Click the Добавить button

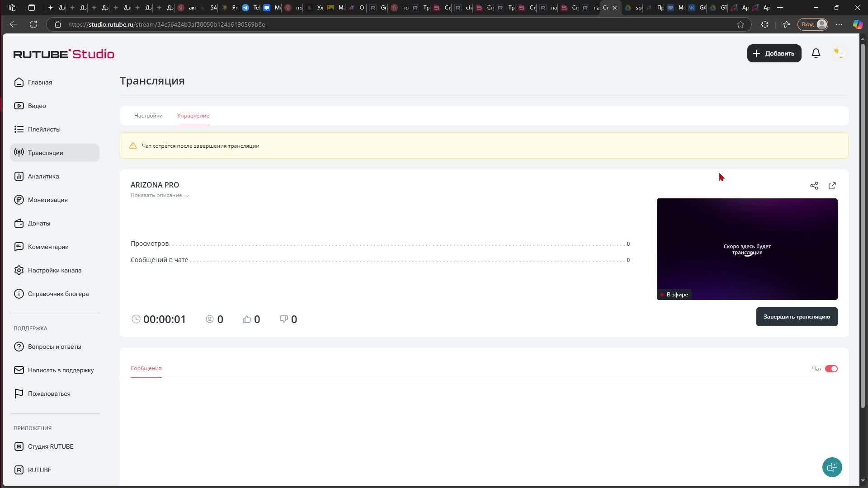[x=774, y=53]
